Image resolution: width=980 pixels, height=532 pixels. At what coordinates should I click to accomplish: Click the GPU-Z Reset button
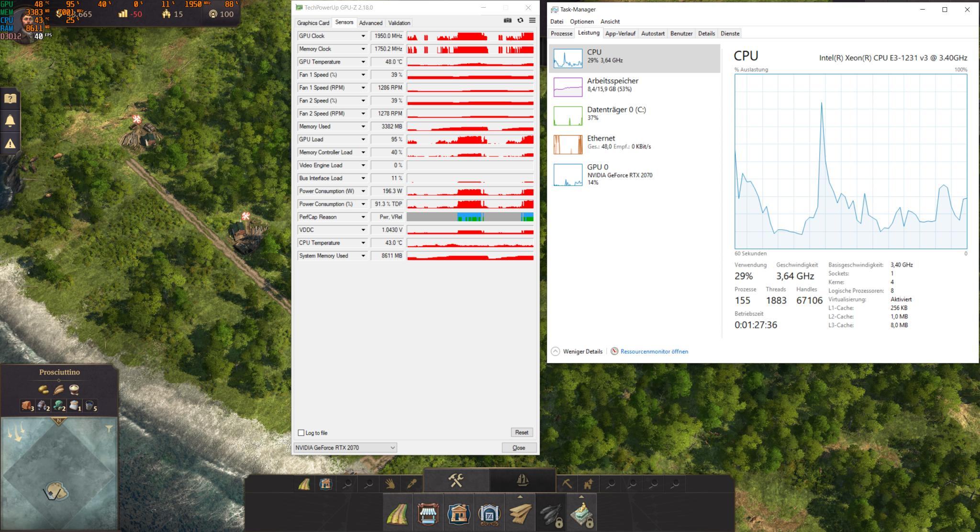tap(522, 432)
